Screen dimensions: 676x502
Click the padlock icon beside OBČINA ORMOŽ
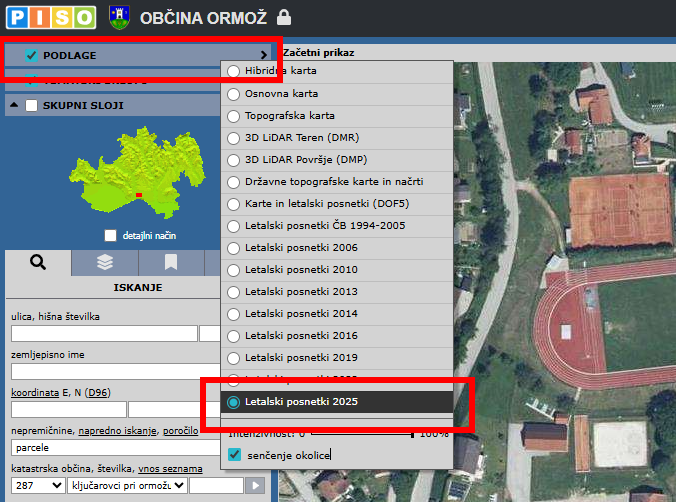click(285, 17)
